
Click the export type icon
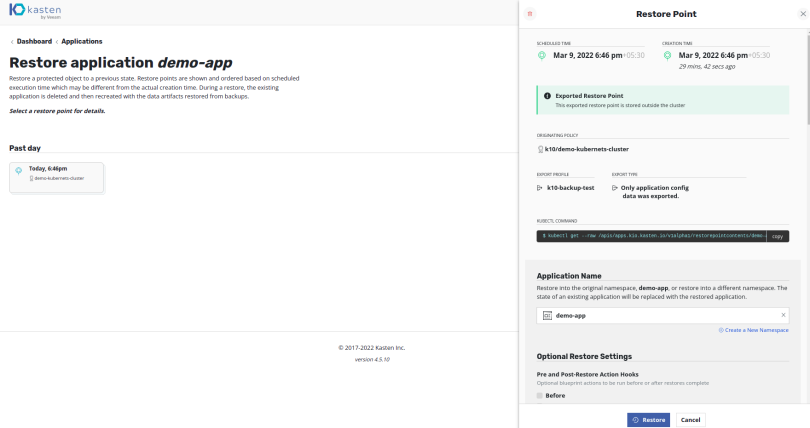(x=615, y=188)
